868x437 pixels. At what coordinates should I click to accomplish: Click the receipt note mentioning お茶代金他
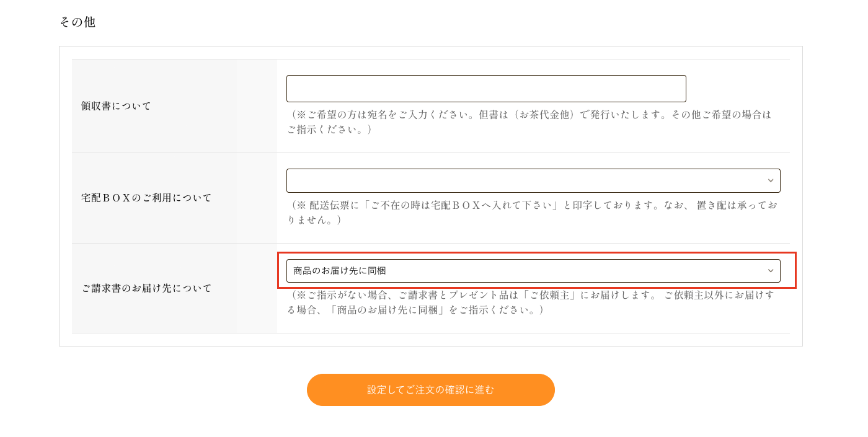point(529,122)
